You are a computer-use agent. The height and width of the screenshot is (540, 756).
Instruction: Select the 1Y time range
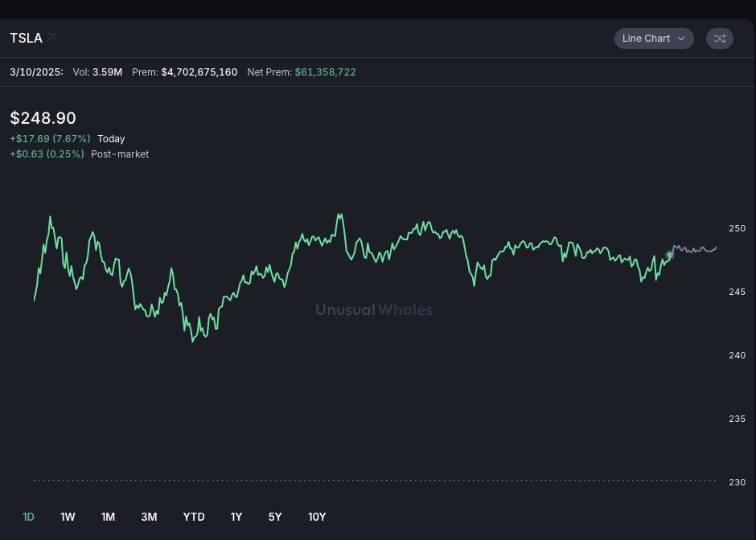click(x=236, y=517)
